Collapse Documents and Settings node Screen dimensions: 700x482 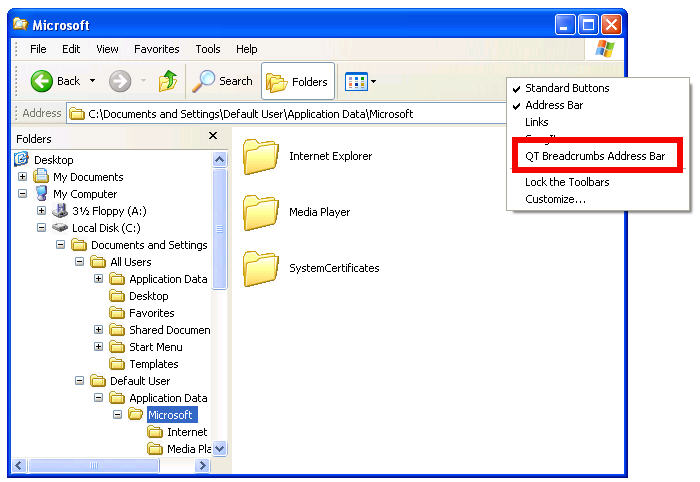[61, 245]
